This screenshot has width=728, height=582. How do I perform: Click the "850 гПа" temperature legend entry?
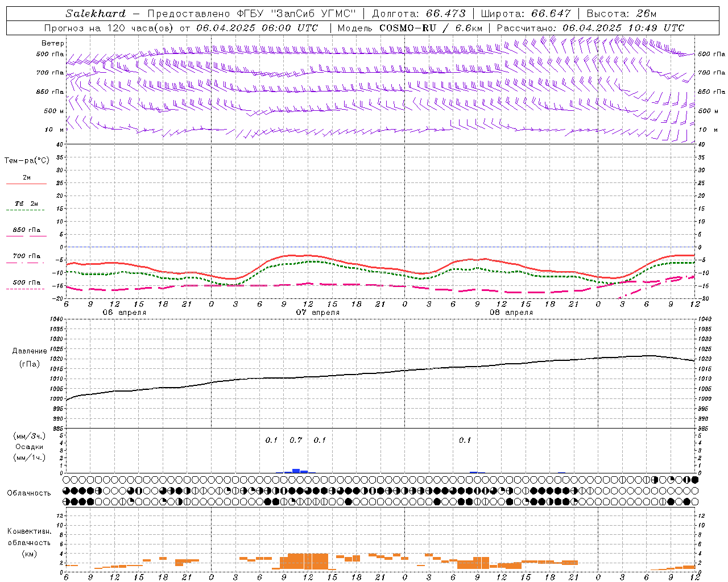coord(26,230)
